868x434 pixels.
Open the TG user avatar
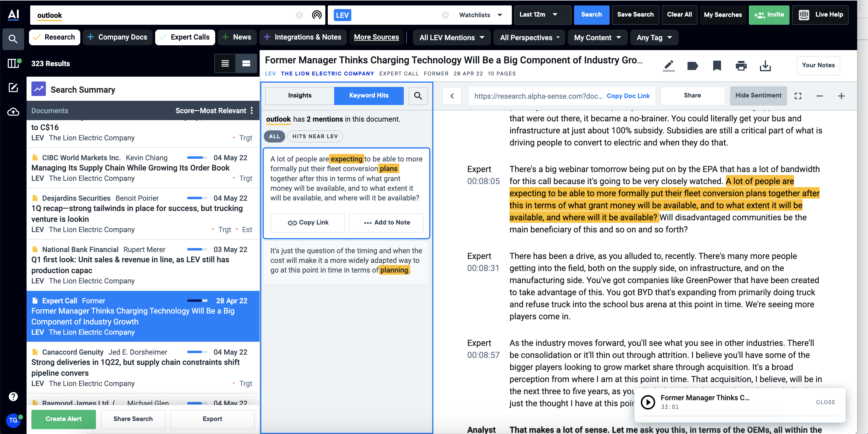(x=13, y=420)
